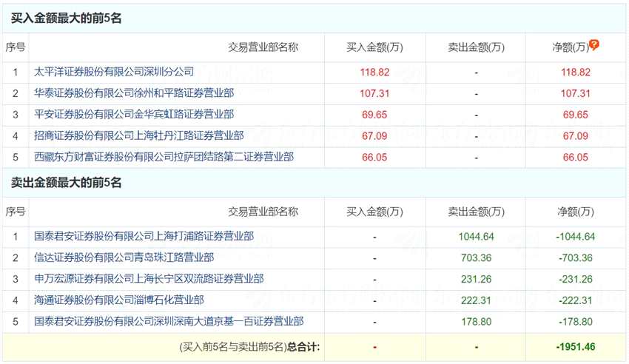
Task: Open 平安证券金华宾虹路证券营业部 link
Action: (134, 114)
